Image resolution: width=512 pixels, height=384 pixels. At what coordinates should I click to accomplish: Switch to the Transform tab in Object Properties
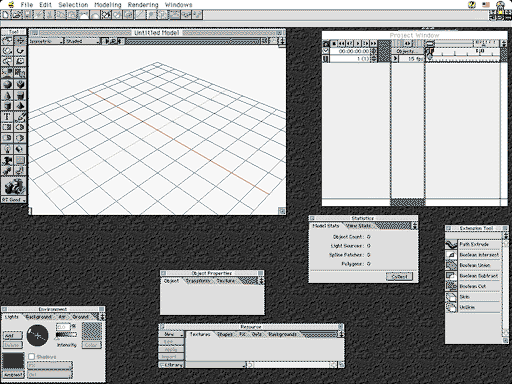(x=198, y=281)
